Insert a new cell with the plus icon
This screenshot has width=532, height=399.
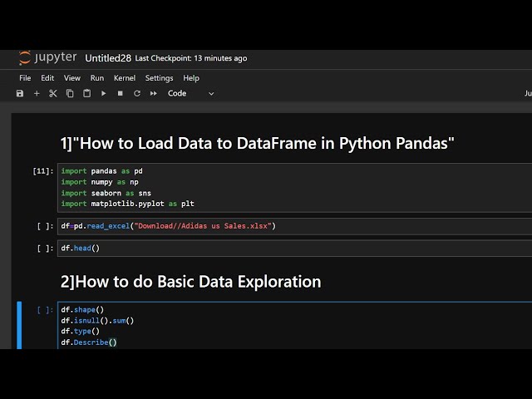(x=37, y=93)
